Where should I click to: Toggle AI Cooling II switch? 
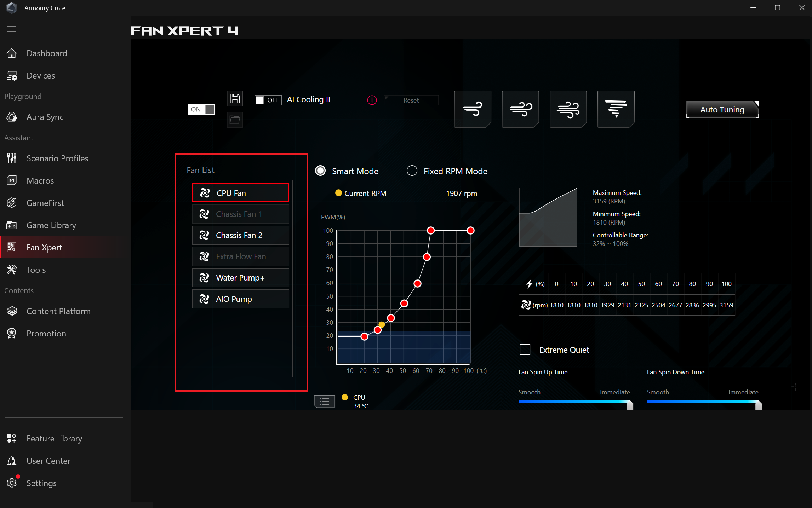[268, 100]
